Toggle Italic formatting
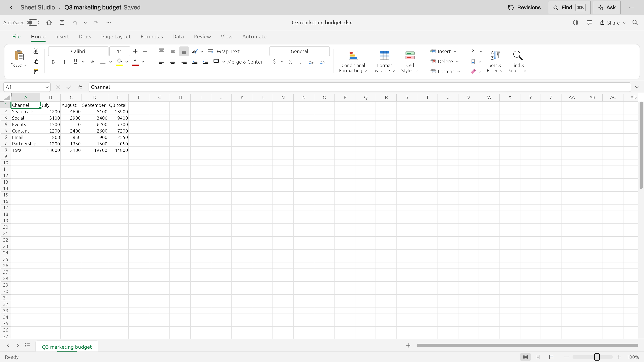The width and height of the screenshot is (644, 362). [x=64, y=62]
